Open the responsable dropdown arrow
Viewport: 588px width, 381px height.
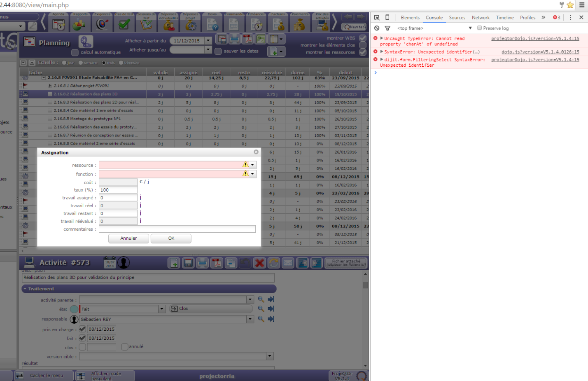250,319
